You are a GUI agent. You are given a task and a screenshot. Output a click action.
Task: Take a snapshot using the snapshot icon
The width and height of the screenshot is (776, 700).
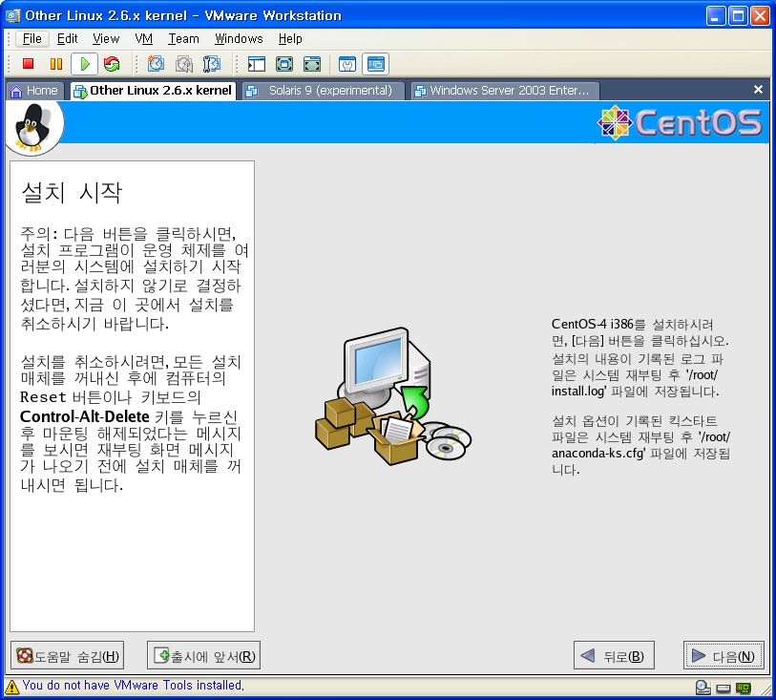pyautogui.click(x=156, y=64)
